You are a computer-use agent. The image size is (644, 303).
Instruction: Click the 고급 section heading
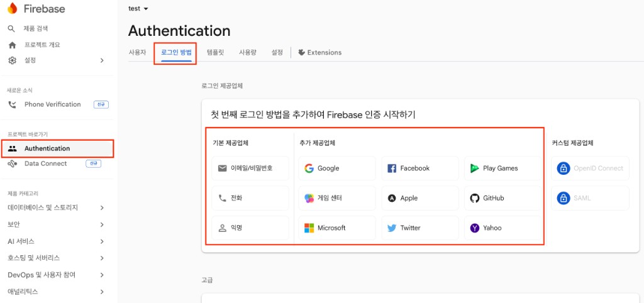tap(208, 280)
